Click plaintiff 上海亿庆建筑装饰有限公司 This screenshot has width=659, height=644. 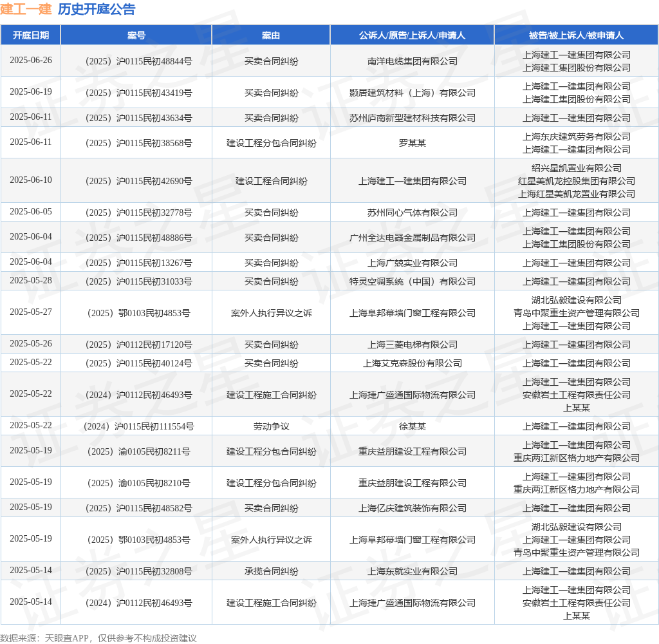[413, 509]
